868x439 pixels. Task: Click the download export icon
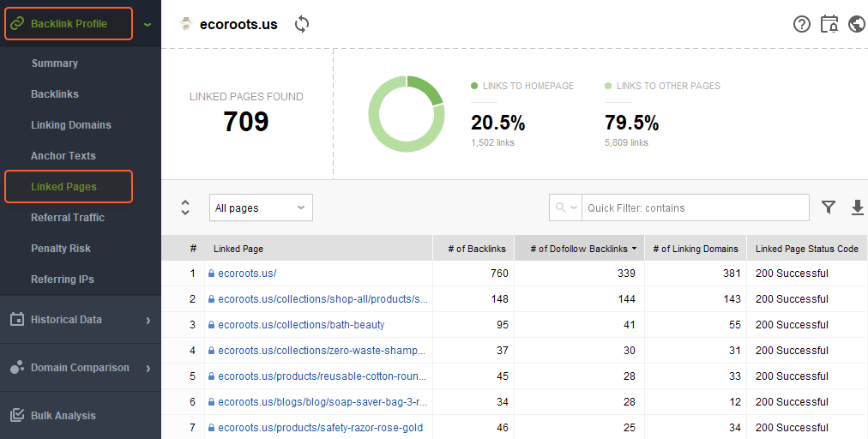pos(857,207)
